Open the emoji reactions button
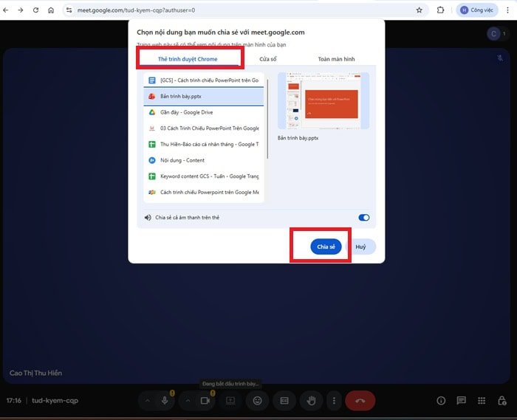Image resolution: width=517 pixels, height=420 pixels. coord(257,401)
